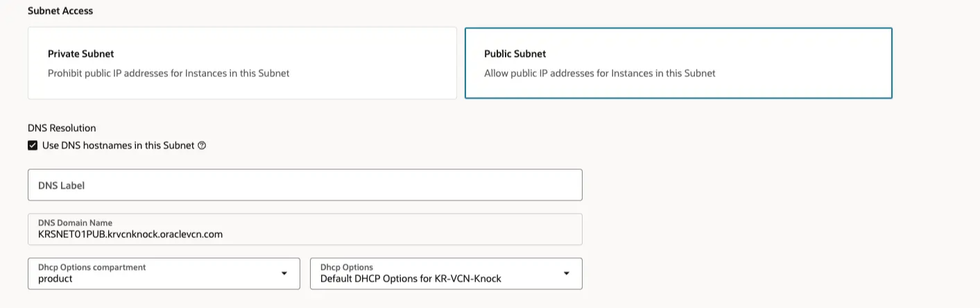Click 'Use DNS hostnames in this Subnet' label
980x308 pixels.
[118, 146]
